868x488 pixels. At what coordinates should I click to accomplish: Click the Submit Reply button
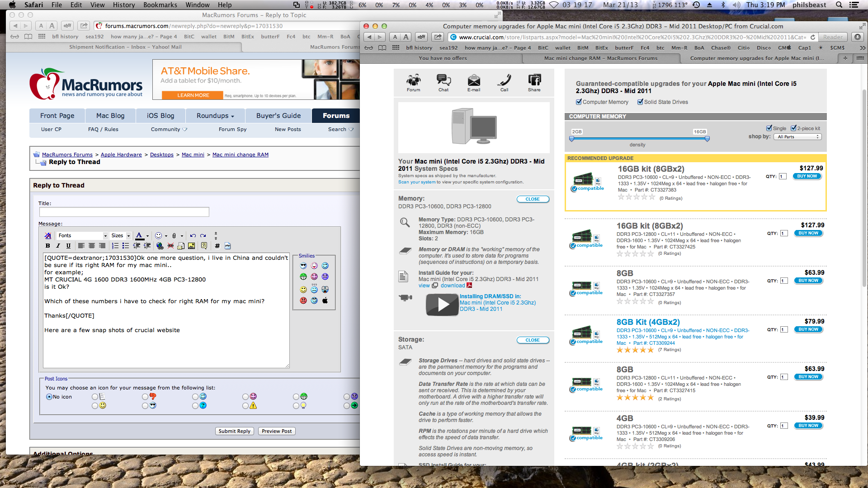(x=234, y=431)
